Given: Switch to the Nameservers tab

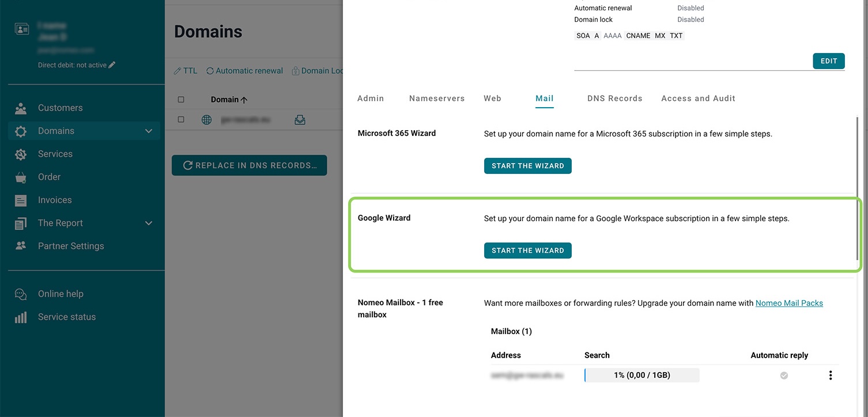Looking at the screenshot, I should point(437,98).
